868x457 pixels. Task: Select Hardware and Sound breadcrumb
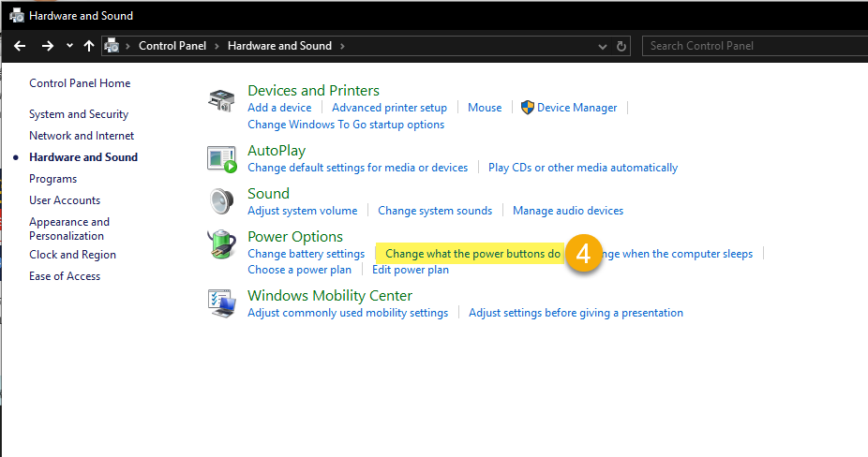click(x=279, y=46)
